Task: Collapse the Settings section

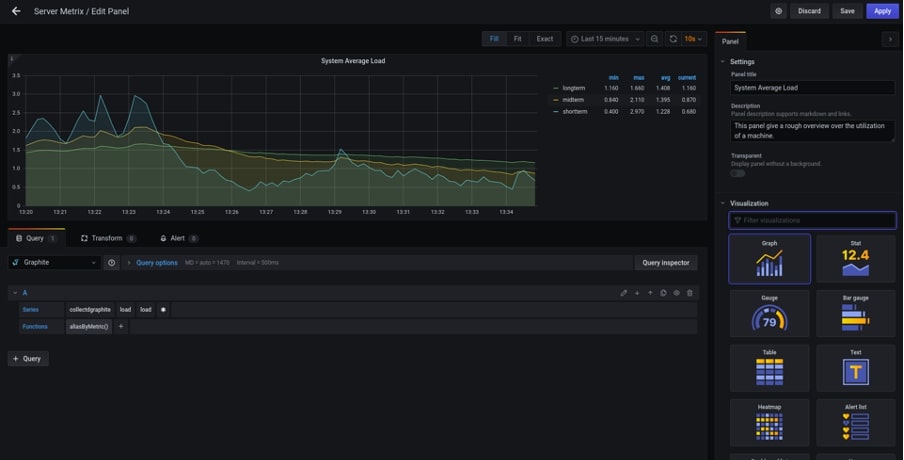Action: pos(722,62)
